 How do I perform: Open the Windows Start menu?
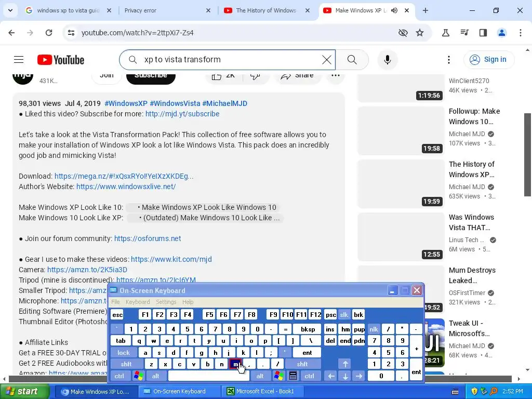(x=24, y=391)
